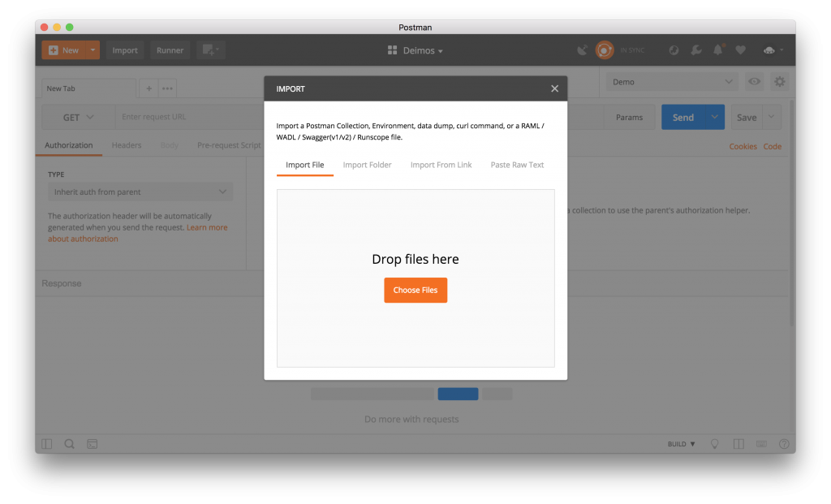Image resolution: width=831 pixels, height=504 pixels.
Task: Select the New Tab request tab
Action: (x=88, y=88)
